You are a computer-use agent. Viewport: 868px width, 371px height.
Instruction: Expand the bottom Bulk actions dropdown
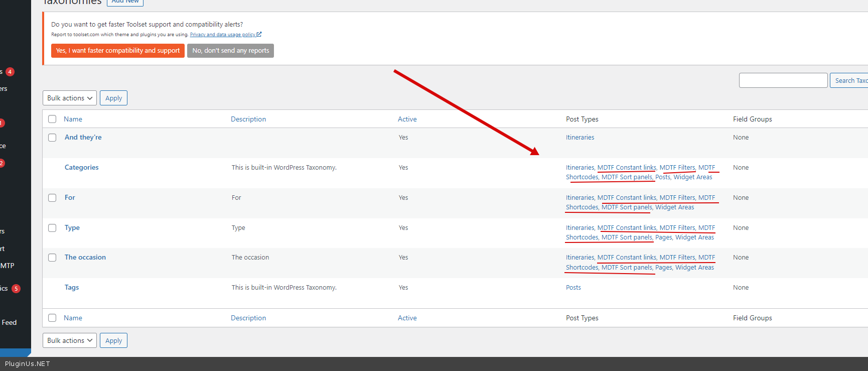(70, 340)
